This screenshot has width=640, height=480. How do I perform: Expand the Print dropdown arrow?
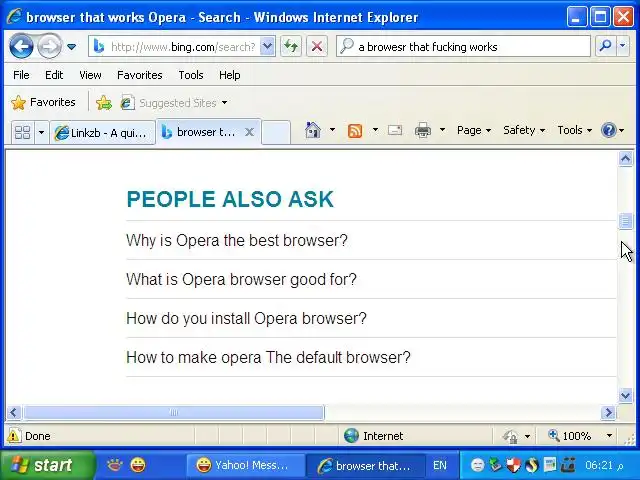click(442, 130)
